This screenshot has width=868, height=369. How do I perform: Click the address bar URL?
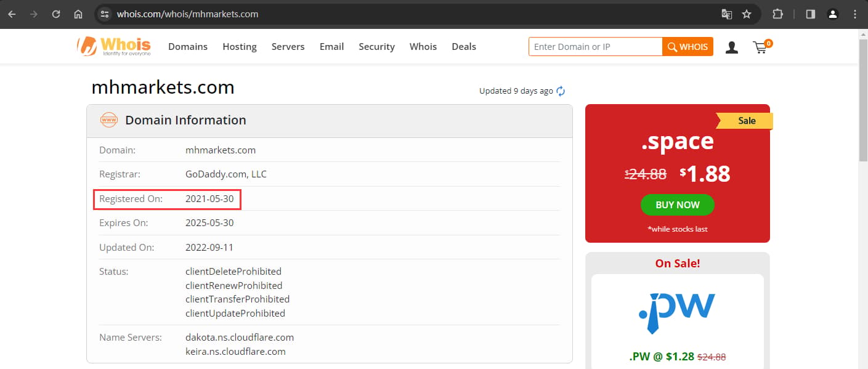pos(187,14)
